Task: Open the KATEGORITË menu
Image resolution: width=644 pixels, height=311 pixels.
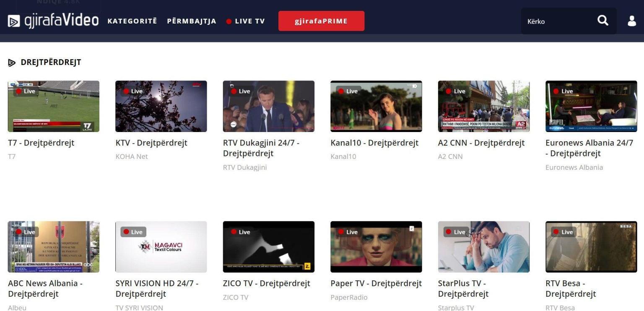Action: [132, 21]
